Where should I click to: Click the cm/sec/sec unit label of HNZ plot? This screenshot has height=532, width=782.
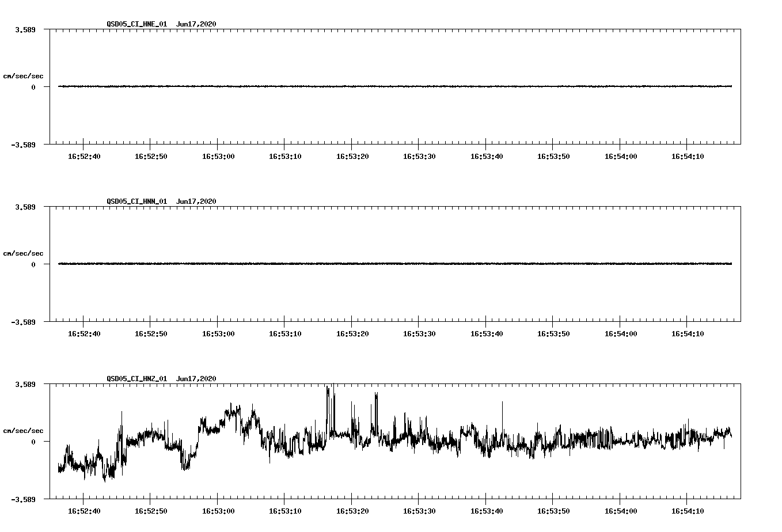(x=23, y=431)
